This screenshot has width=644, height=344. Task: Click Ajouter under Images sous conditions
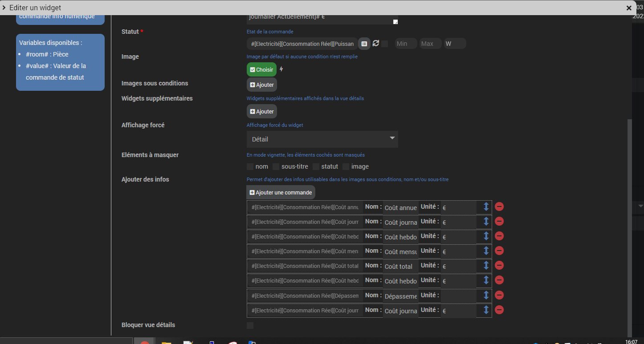coord(262,85)
